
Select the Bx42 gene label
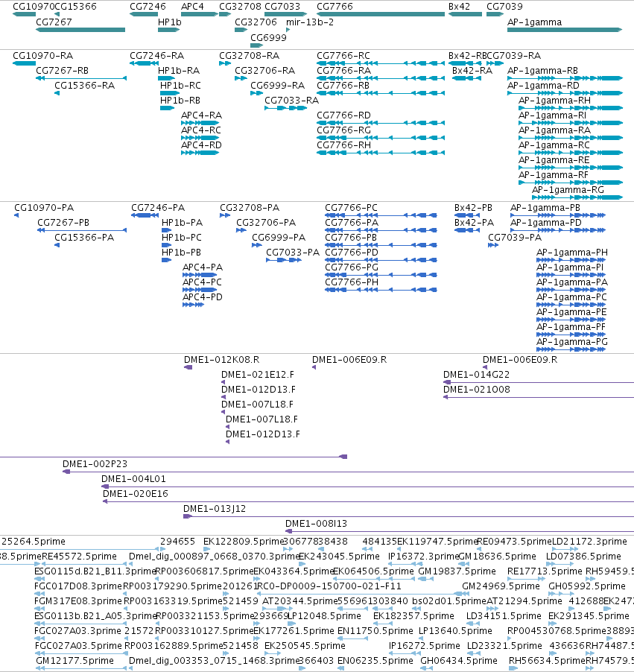[459, 7]
